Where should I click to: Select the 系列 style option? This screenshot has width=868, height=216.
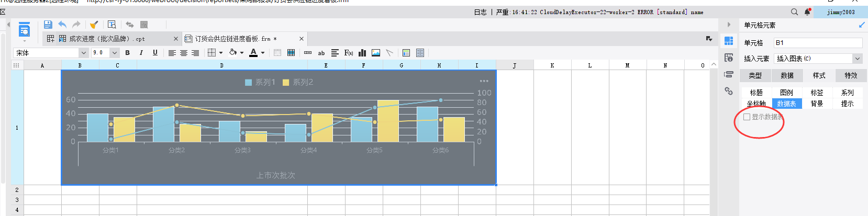[x=847, y=93]
